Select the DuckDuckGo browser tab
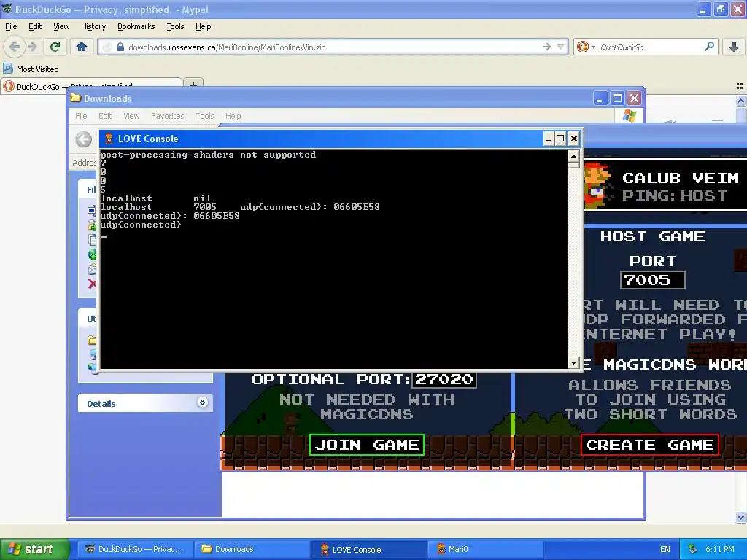Viewport: 747px width, 560px height. pyautogui.click(x=90, y=86)
